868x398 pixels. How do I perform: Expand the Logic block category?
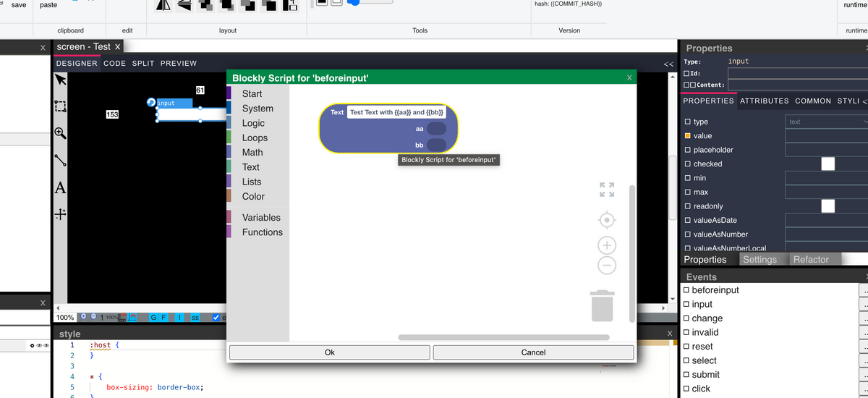click(x=253, y=123)
